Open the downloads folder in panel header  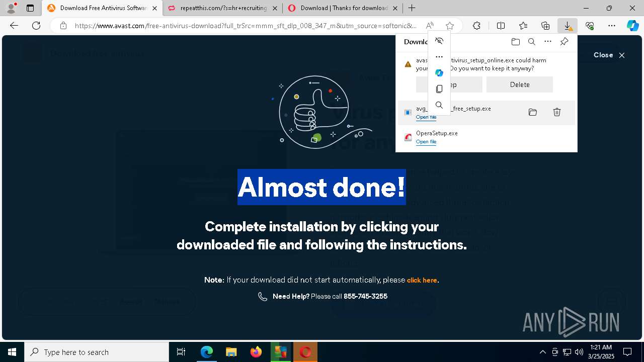515,42
